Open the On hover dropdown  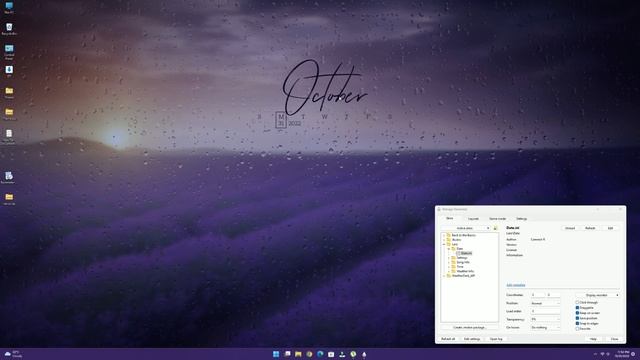click(x=545, y=327)
